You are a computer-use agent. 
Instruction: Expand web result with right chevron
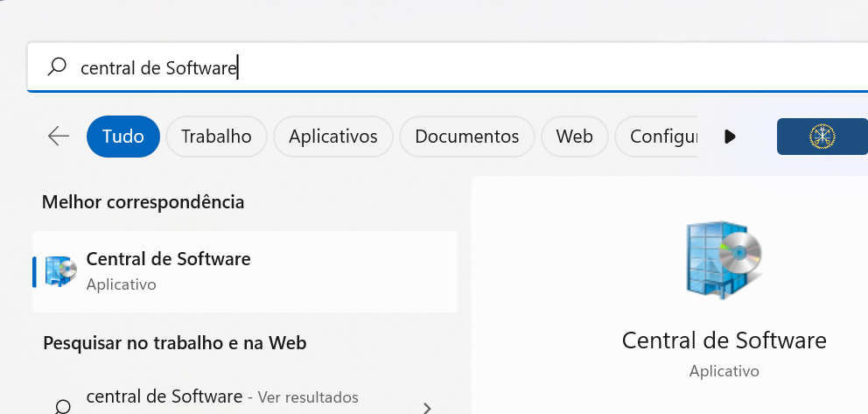click(x=427, y=409)
